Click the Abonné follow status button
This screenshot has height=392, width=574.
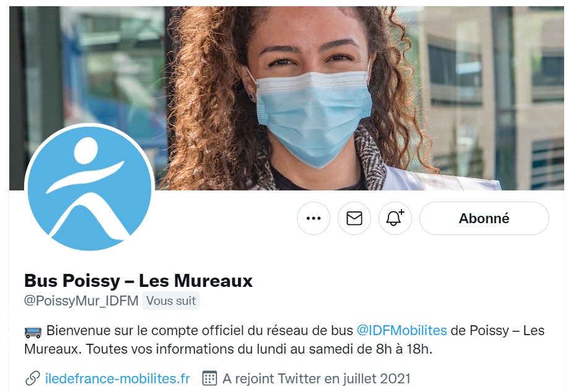(484, 218)
